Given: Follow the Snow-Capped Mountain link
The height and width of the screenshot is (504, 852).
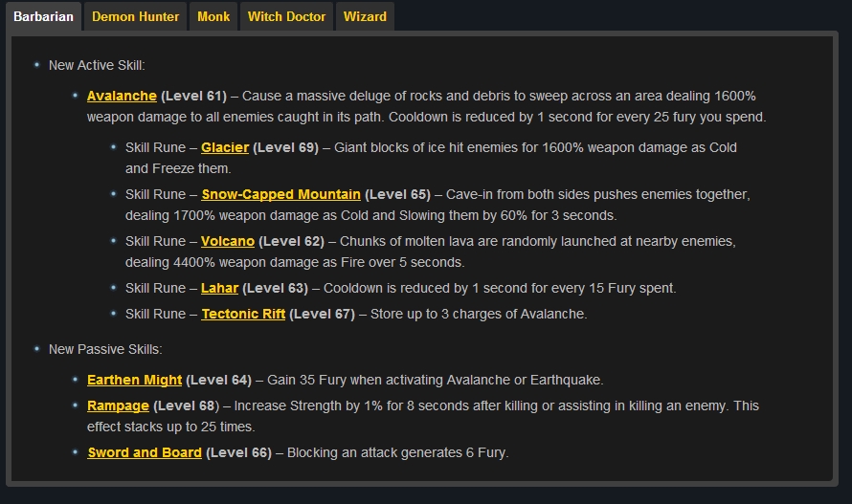Looking at the screenshot, I should coord(280,194).
